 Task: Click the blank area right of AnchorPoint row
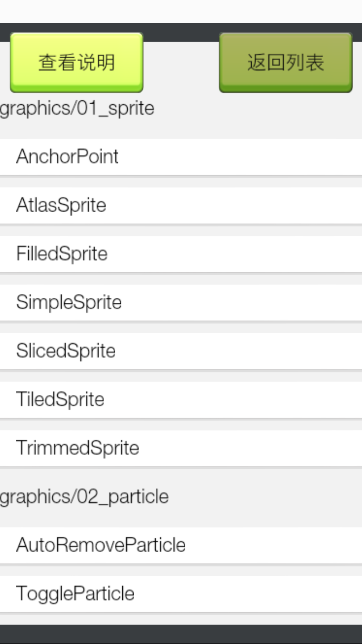[x=251, y=157]
